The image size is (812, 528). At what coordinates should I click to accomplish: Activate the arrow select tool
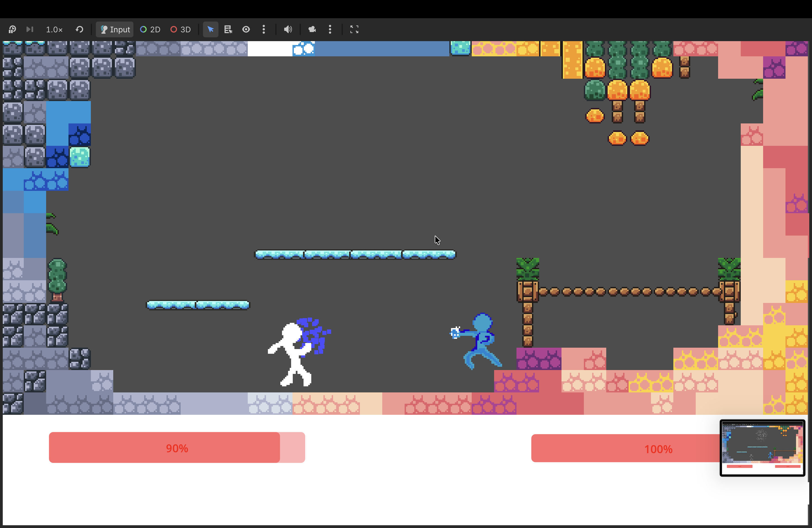tap(210, 30)
